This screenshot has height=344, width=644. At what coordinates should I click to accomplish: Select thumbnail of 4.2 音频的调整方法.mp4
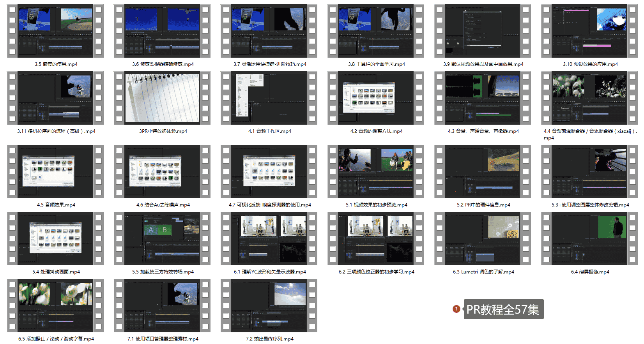[376, 98]
